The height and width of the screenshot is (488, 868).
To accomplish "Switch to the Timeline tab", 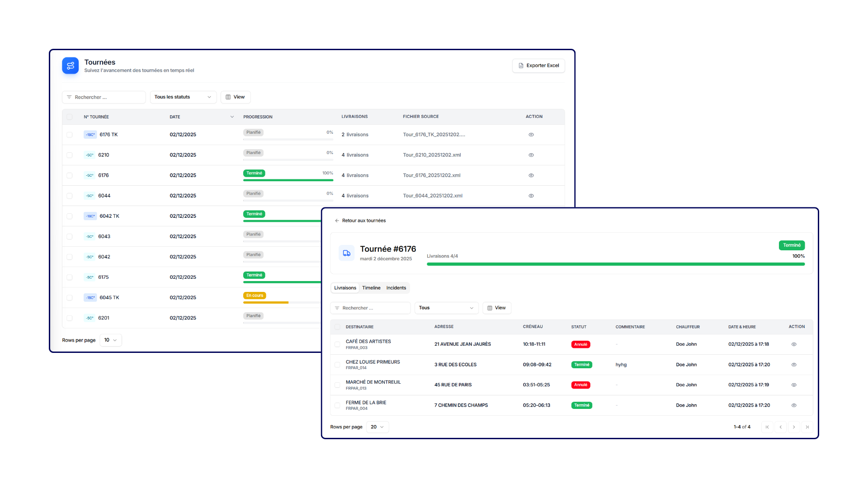I will 371,288.
